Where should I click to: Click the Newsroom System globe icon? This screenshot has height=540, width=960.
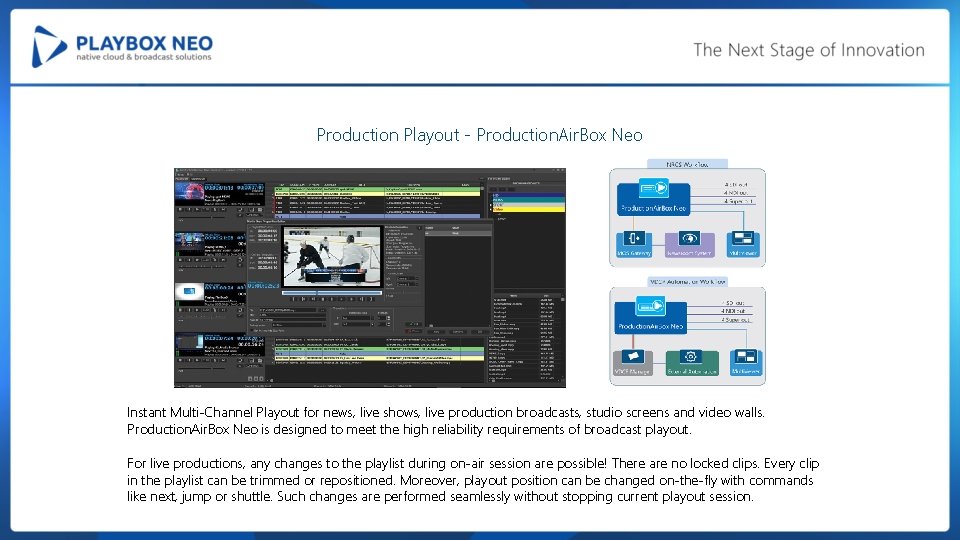click(x=689, y=238)
